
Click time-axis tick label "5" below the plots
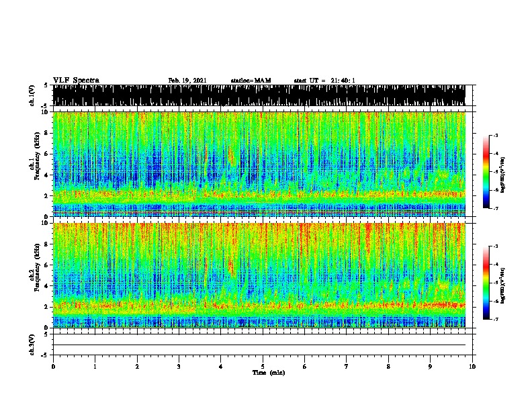click(x=263, y=367)
